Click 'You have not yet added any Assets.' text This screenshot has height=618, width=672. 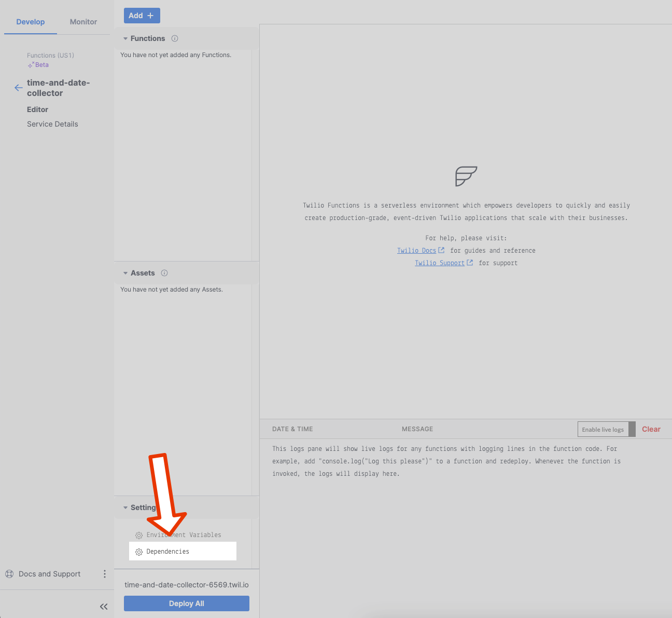[172, 290]
